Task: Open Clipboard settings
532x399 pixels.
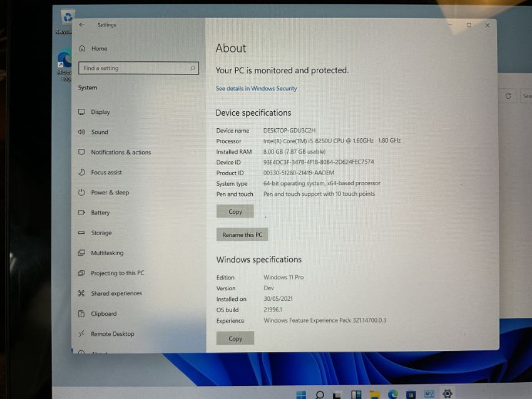Action: point(103,313)
